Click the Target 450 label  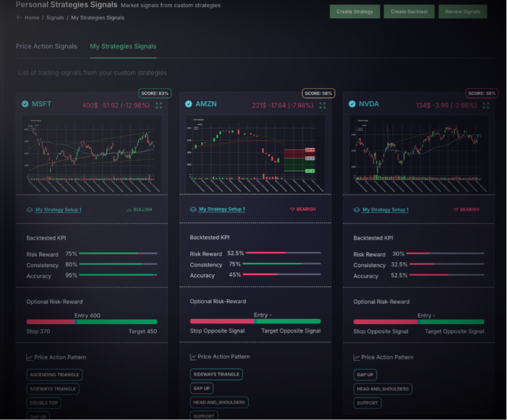142,331
